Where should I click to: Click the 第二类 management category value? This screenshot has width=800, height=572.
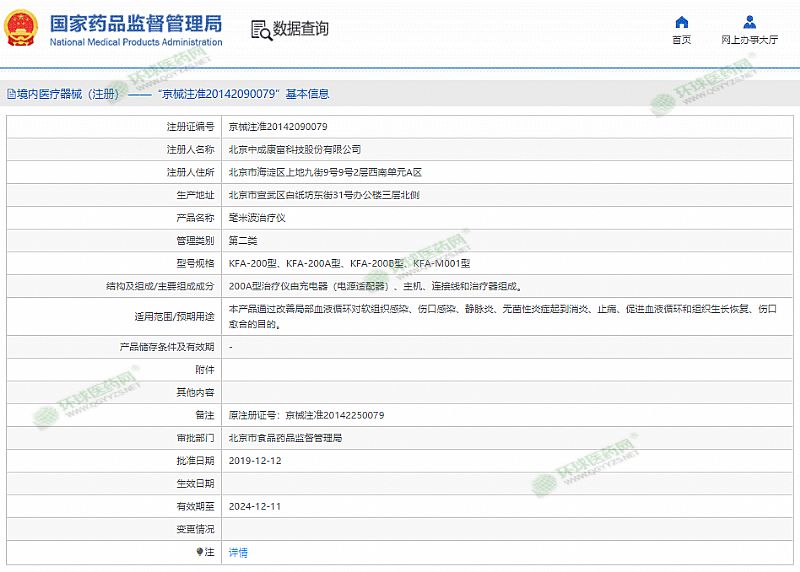click(x=243, y=240)
